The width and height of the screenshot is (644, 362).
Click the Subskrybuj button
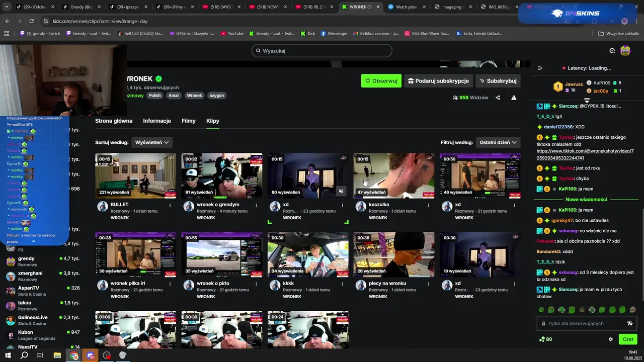[498, 81]
